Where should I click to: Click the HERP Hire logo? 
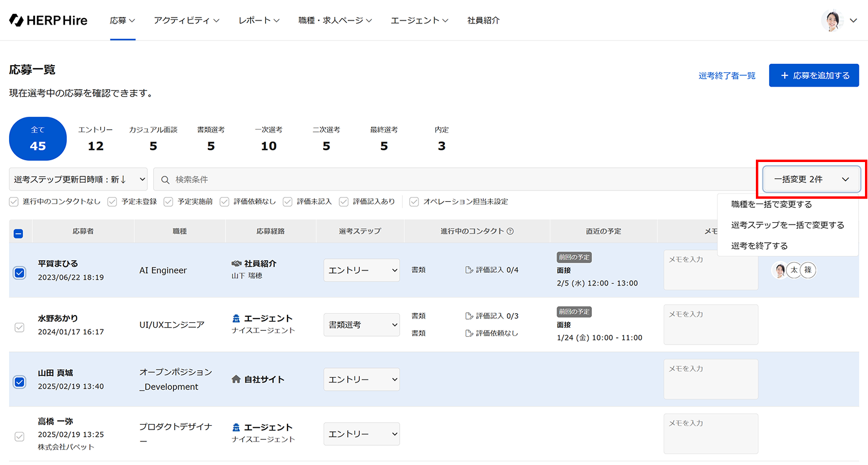tap(48, 20)
